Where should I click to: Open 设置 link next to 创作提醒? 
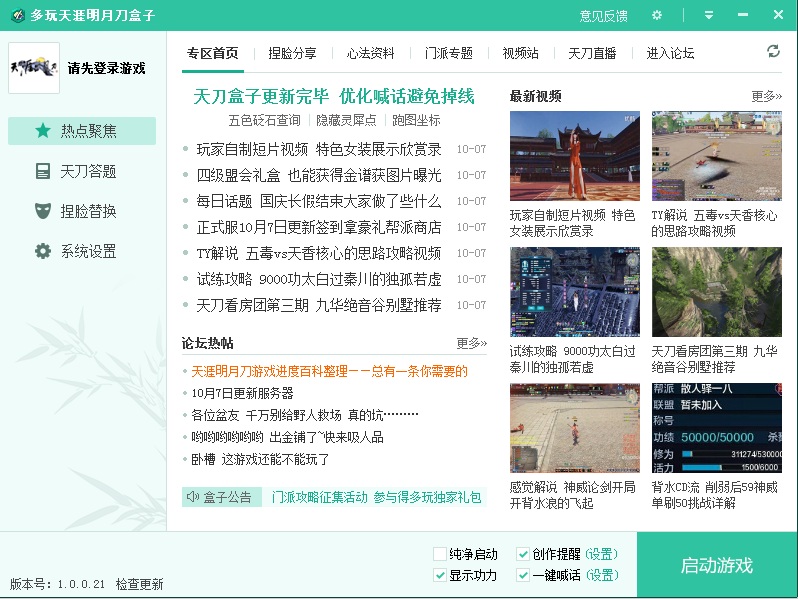coord(601,554)
